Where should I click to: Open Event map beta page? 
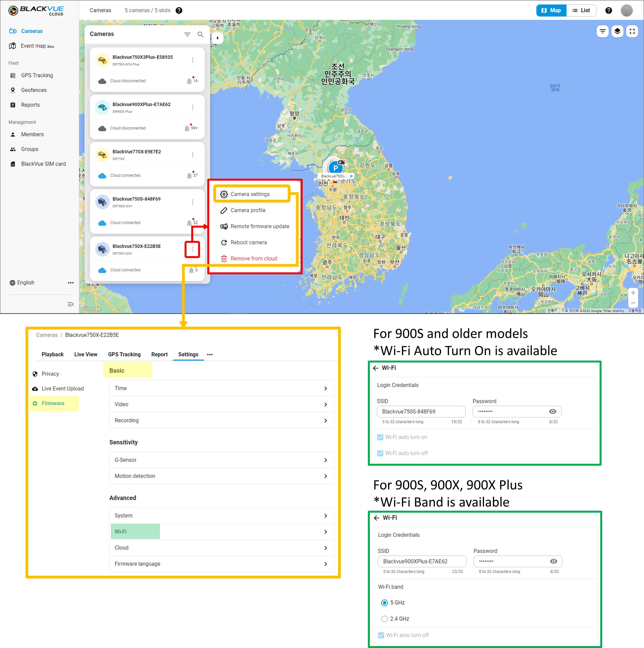[x=32, y=46]
